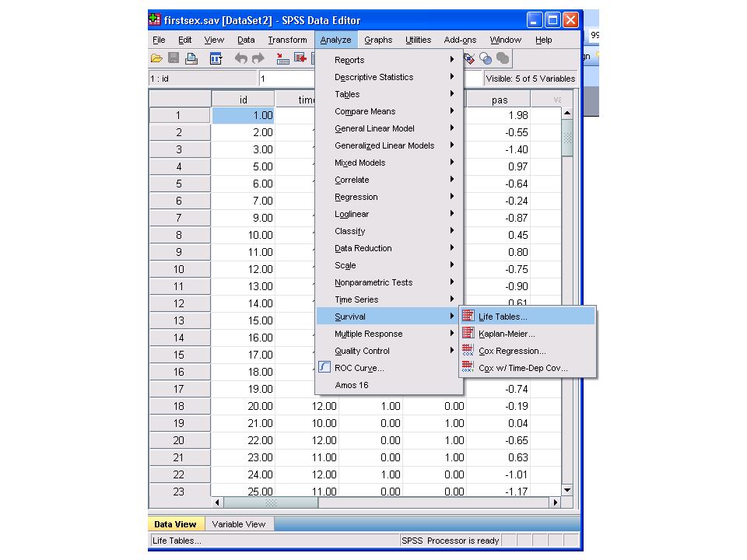The width and height of the screenshot is (747, 560).
Task: Expand the General Linear Model submenu arrow
Action: point(451,128)
